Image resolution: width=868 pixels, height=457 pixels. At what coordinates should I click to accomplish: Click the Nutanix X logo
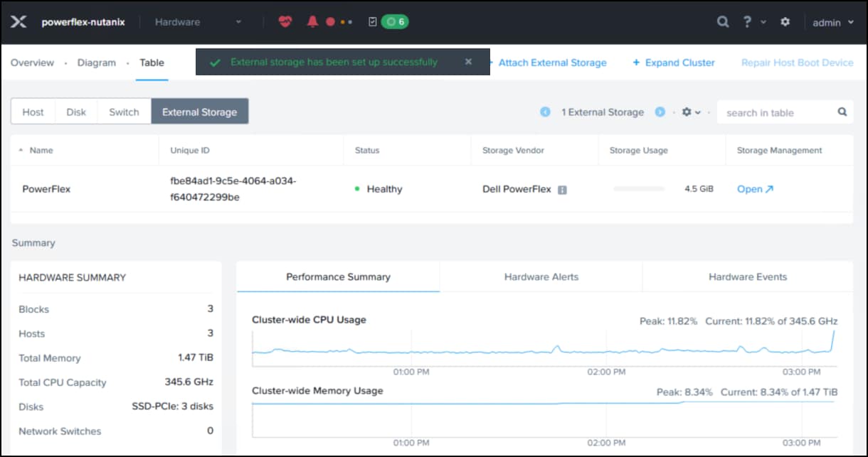point(19,22)
